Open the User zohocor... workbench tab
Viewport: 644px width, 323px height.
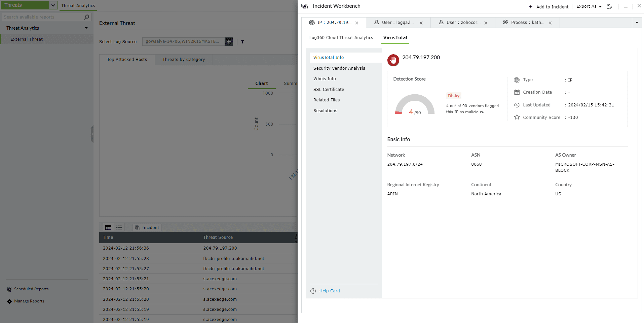(x=463, y=23)
